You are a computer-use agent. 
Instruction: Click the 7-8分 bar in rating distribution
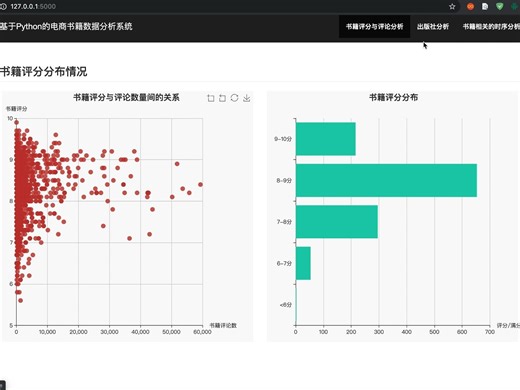click(x=337, y=222)
